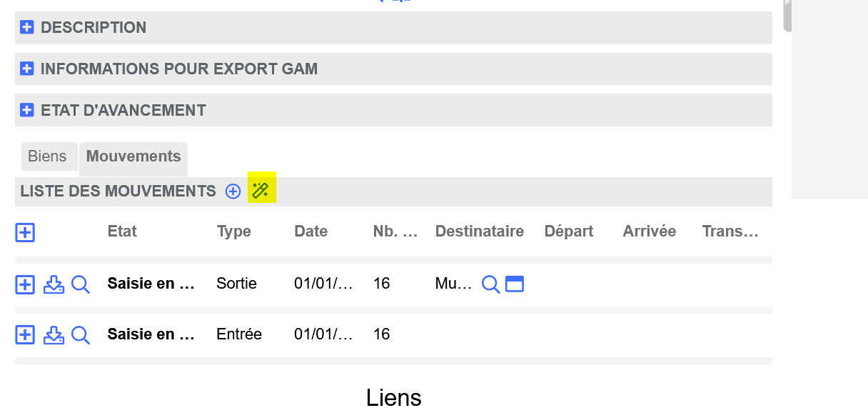Open magnifier for the Sortie row
This screenshot has height=418, width=868.
[x=81, y=284]
